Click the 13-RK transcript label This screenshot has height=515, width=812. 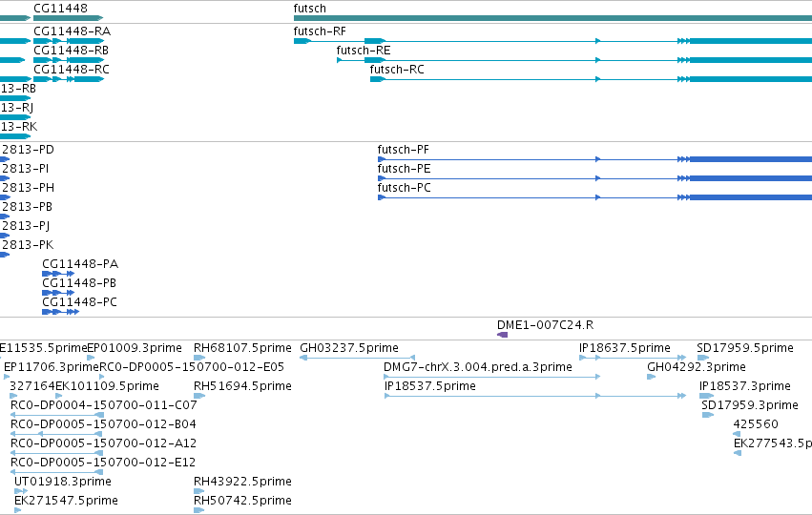pyautogui.click(x=19, y=127)
